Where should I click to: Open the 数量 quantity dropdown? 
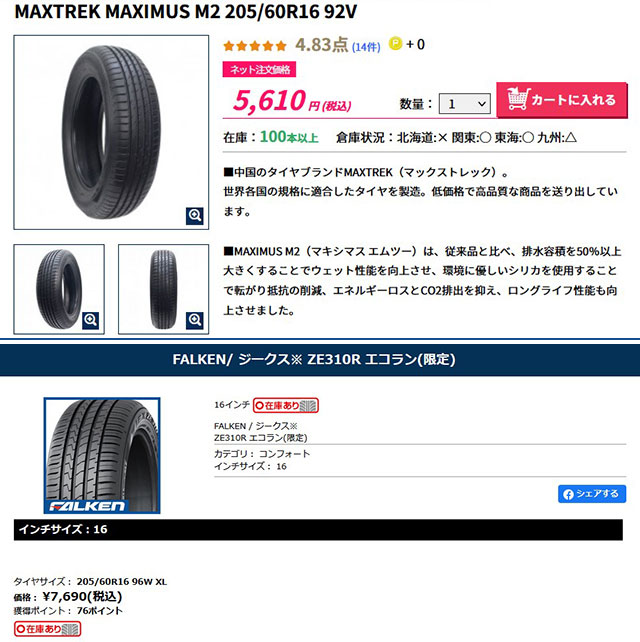(x=464, y=104)
